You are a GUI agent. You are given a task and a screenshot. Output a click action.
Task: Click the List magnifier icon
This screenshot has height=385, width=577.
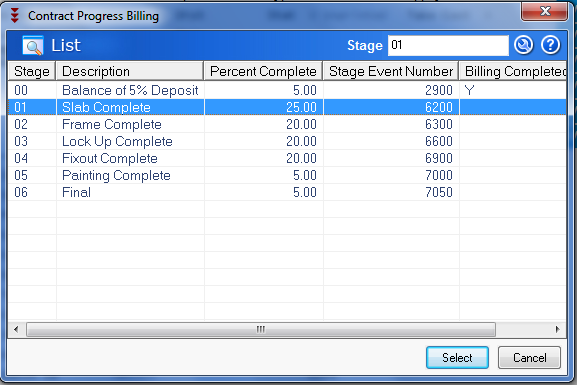(x=33, y=46)
